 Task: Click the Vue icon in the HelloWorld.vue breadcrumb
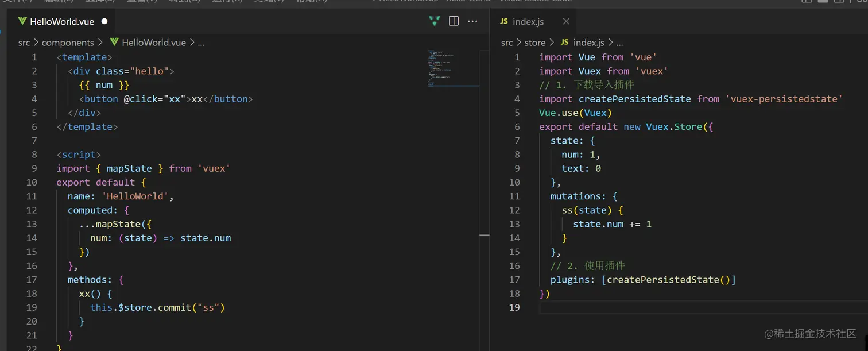pyautogui.click(x=114, y=43)
